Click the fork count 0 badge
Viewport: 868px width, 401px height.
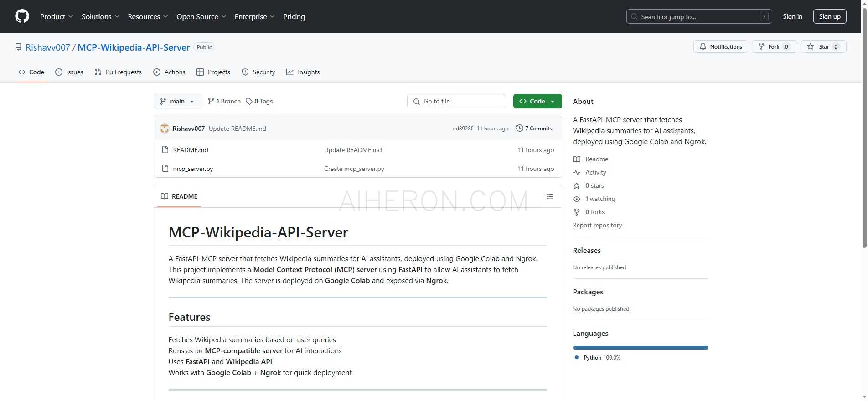click(x=786, y=46)
